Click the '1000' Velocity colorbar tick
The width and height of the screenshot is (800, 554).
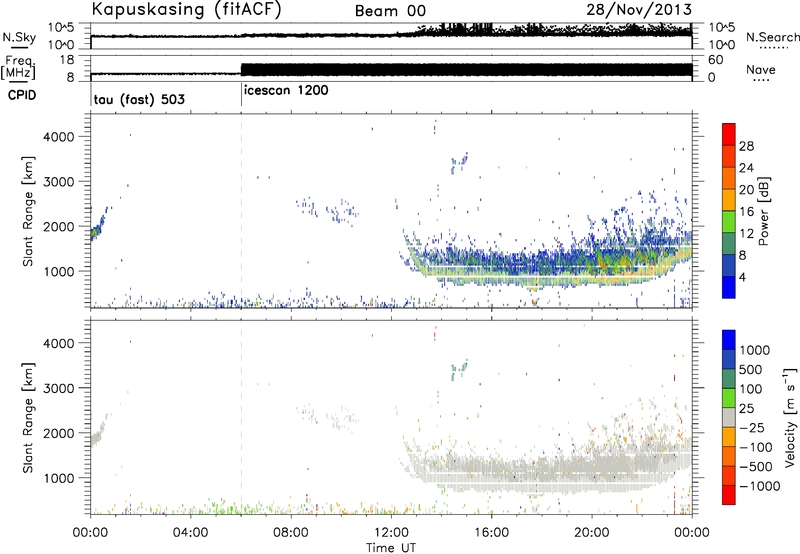(755, 350)
